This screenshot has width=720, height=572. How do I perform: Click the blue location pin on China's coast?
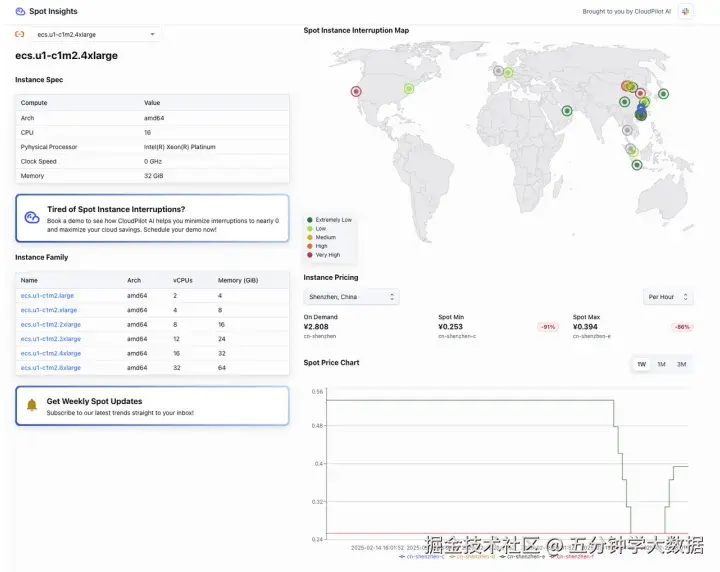pos(641,108)
